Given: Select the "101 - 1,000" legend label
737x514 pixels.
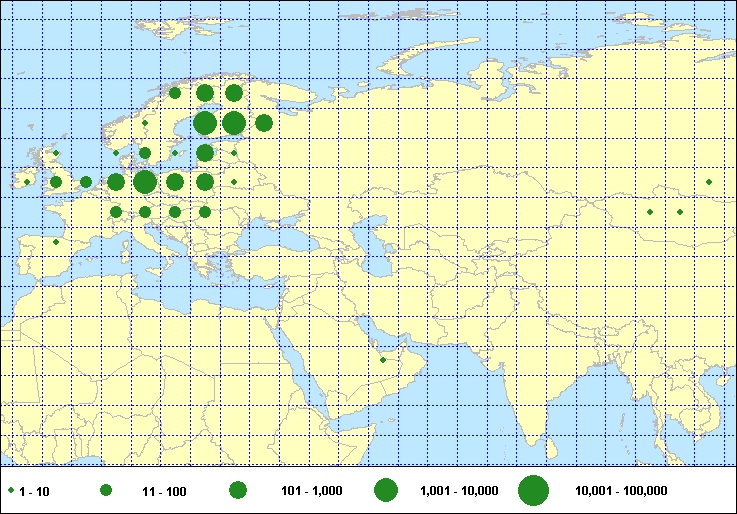Looking at the screenshot, I should click(313, 491).
